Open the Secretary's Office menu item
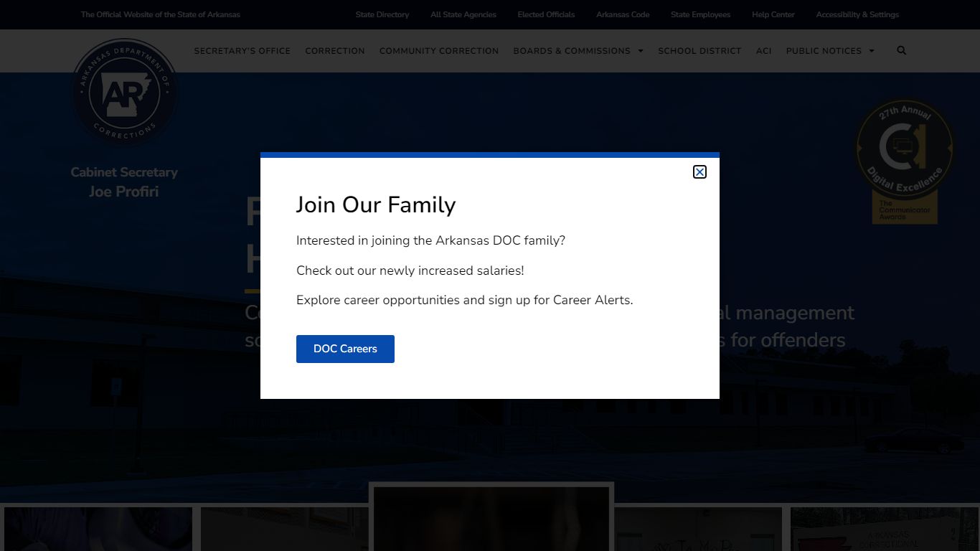Screen dimensions: 980x551 click(x=242, y=51)
